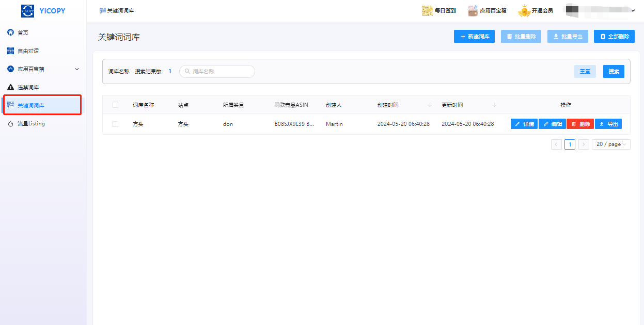Click the 词库名称 column header
The image size is (644, 325).
point(143,105)
